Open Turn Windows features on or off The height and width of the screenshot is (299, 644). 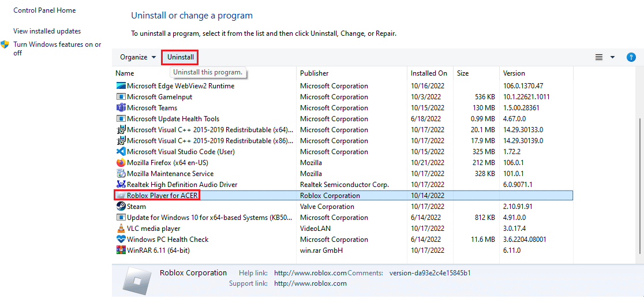click(x=57, y=48)
